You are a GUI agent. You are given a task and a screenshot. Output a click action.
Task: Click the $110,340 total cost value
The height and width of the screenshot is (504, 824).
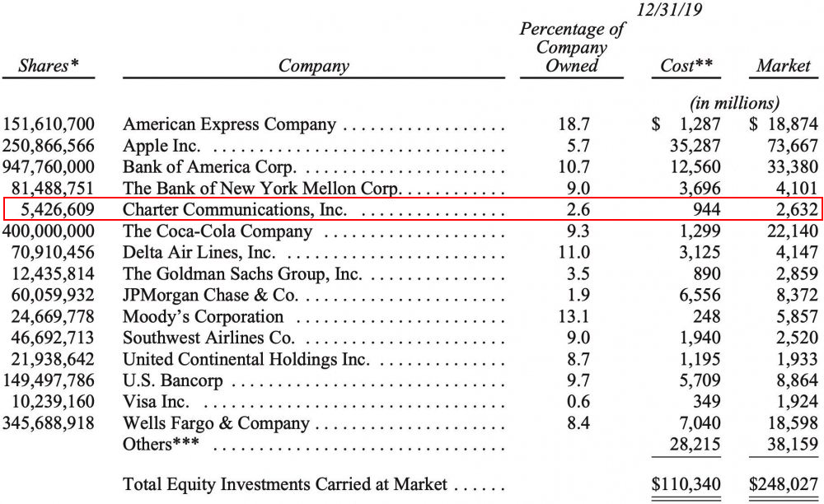[686, 484]
